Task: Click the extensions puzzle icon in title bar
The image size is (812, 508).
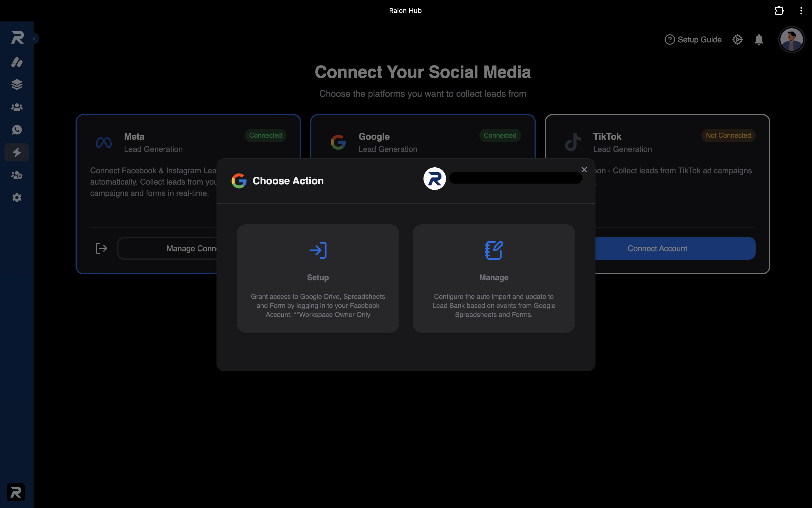Action: click(x=779, y=10)
